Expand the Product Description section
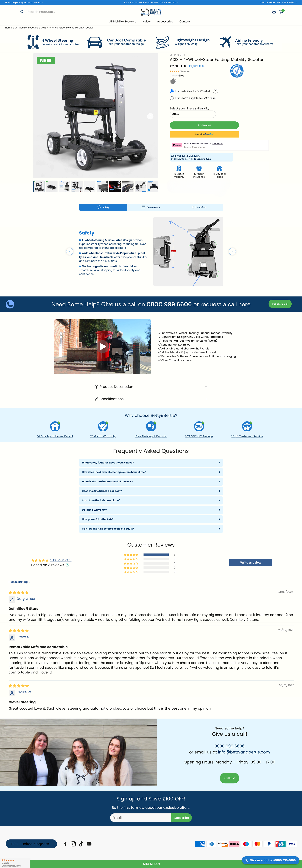 pos(151,387)
